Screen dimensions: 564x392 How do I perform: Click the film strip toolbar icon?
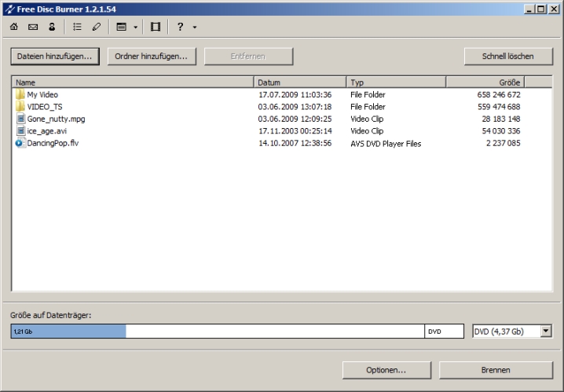[155, 27]
